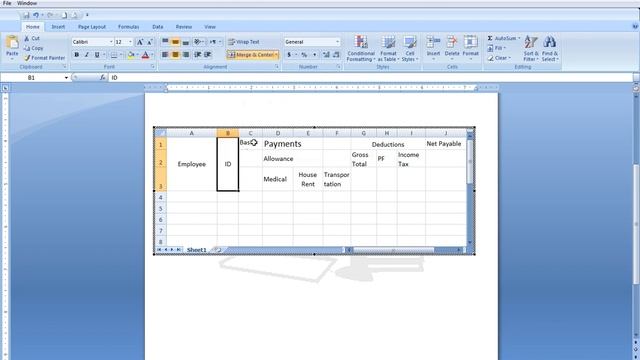
Task: Toggle Bold formatting
Action: coord(76,55)
